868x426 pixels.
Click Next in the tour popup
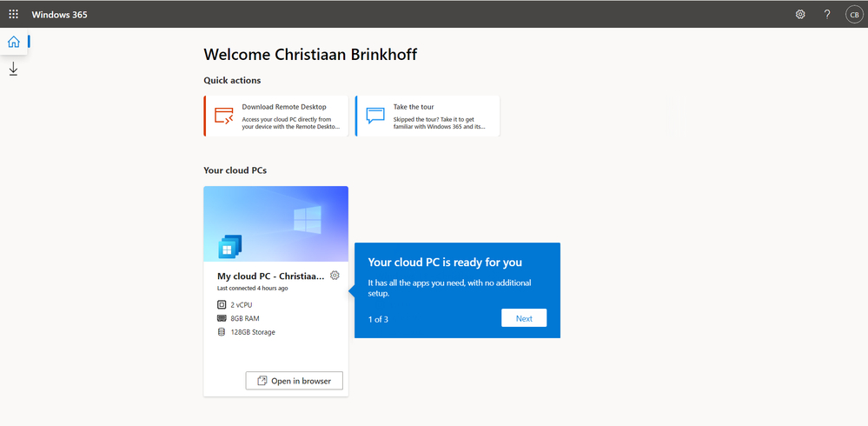coord(524,318)
